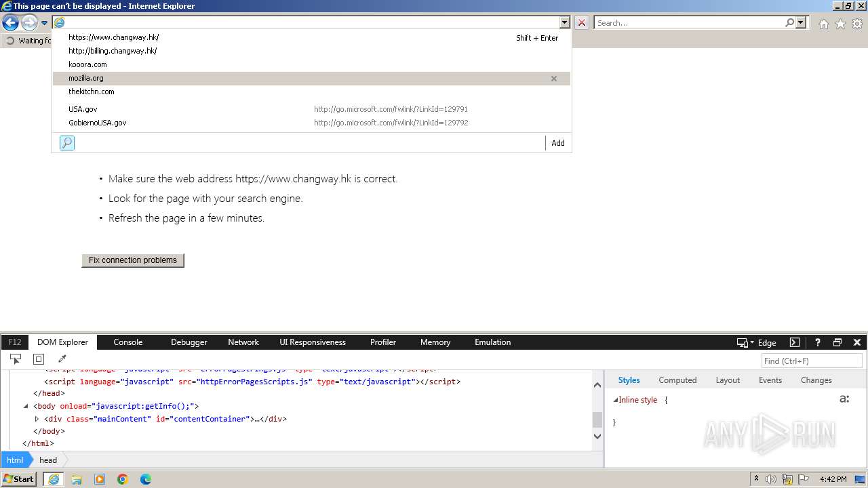Stop loading with the red X button
Viewport: 868px width, 488px height.
coord(582,22)
